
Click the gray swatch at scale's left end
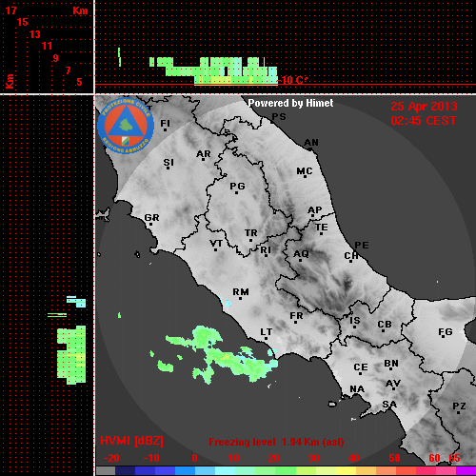coord(106,470)
